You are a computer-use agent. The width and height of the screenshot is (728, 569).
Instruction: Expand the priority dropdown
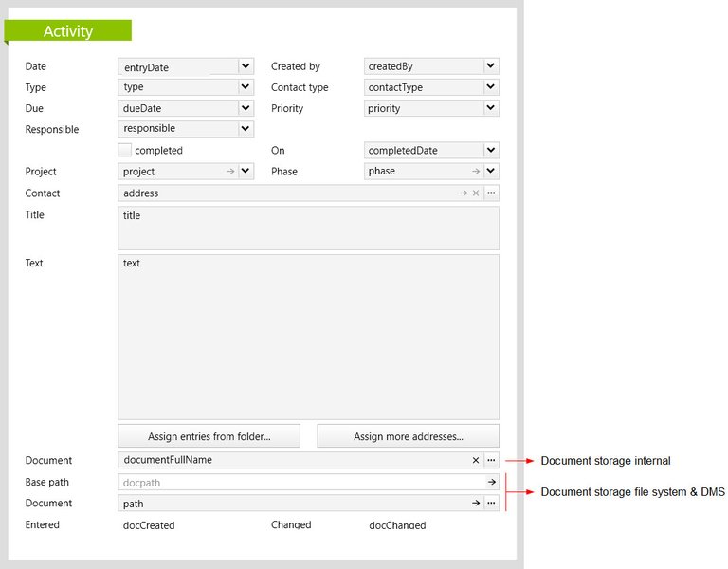(x=491, y=108)
